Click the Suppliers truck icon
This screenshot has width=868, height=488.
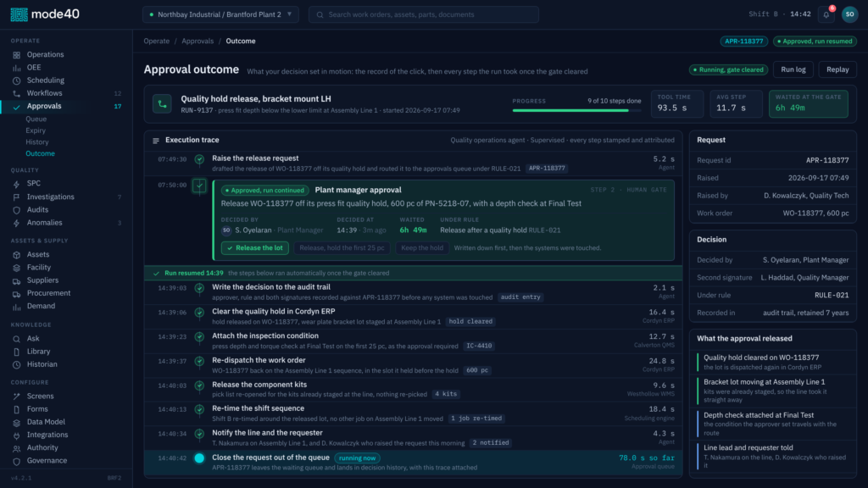17,280
